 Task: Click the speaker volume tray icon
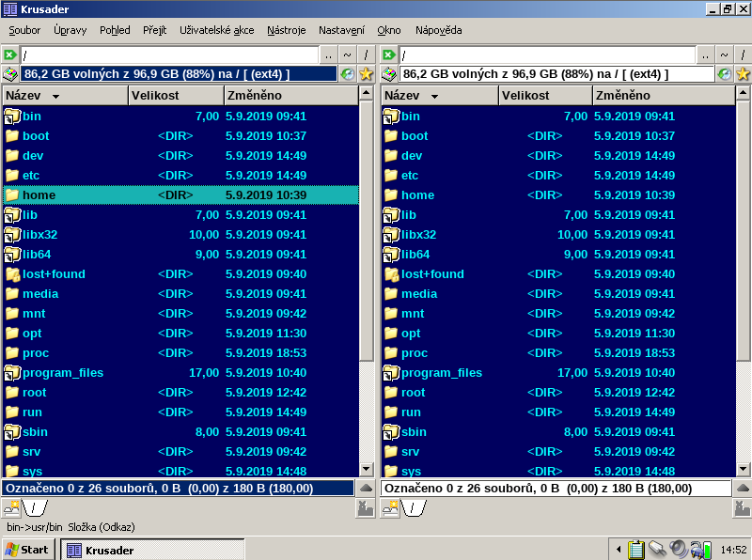point(678,550)
